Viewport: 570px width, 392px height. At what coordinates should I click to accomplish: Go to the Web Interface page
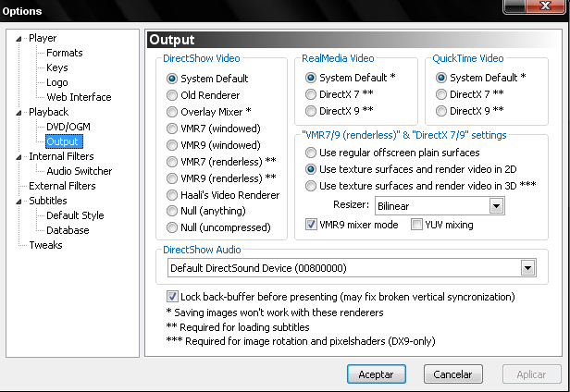tap(79, 97)
